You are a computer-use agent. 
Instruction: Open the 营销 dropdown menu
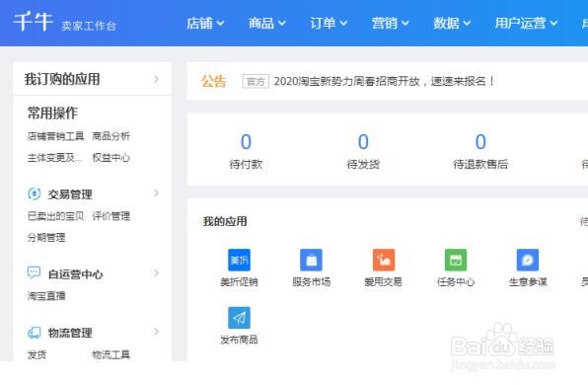point(390,24)
